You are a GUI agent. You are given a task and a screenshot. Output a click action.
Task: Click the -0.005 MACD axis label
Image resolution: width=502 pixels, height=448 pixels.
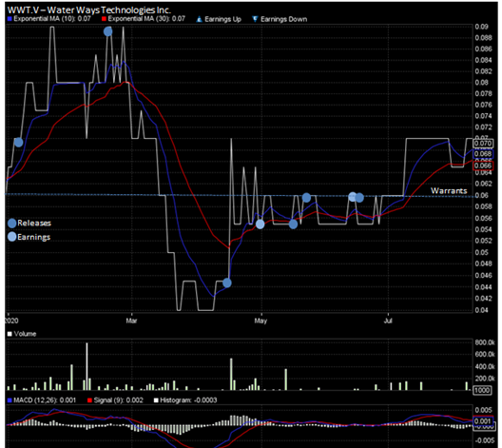[485, 440]
